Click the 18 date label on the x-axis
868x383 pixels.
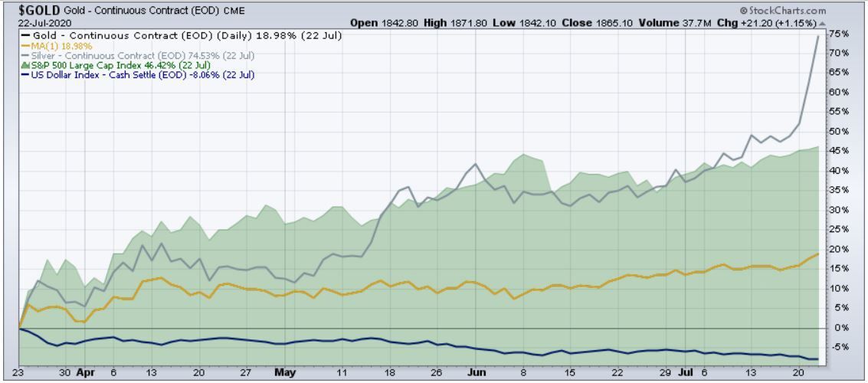(x=390, y=372)
